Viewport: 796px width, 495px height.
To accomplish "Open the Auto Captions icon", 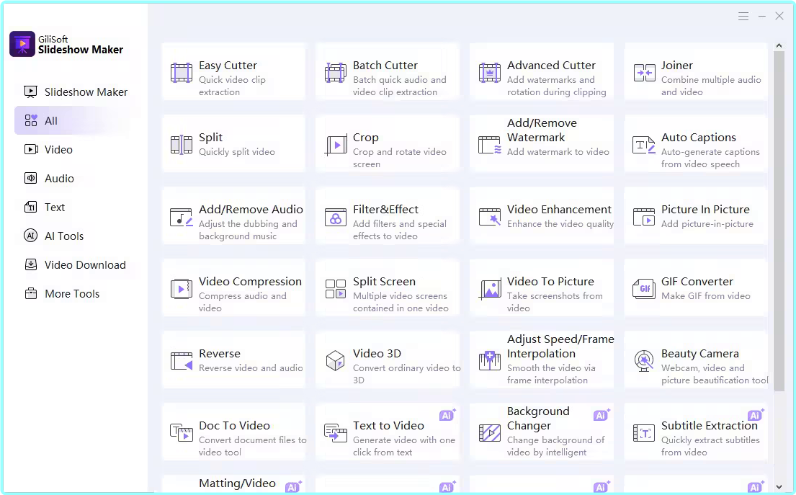I will coord(644,145).
